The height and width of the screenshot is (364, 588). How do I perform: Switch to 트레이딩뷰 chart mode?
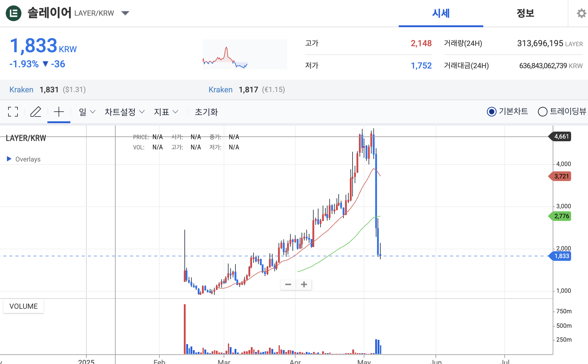point(543,112)
